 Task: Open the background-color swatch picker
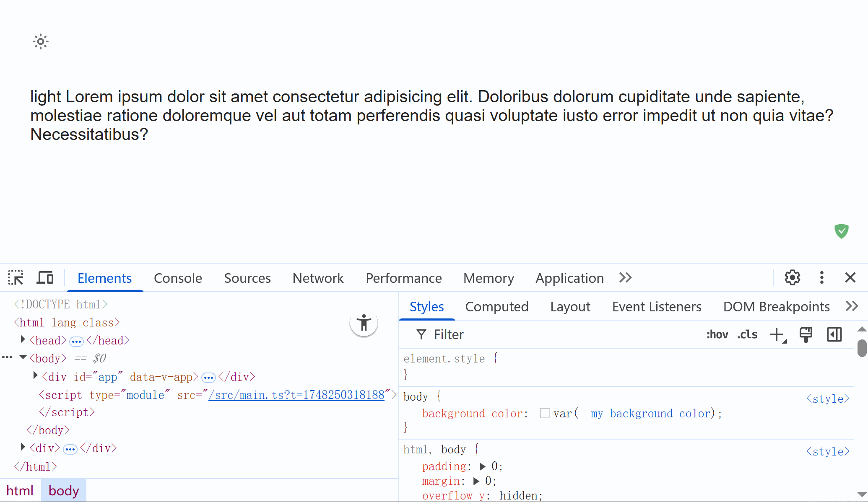click(545, 413)
